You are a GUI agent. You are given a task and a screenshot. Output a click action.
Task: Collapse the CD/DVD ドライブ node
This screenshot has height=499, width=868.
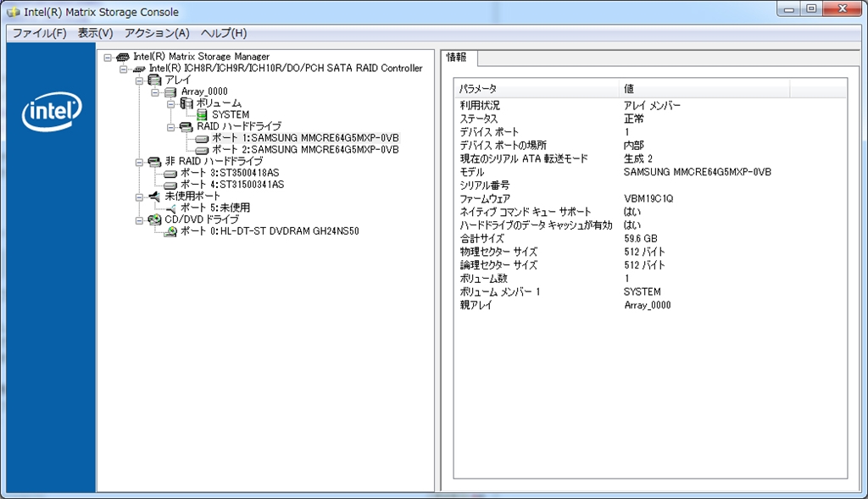point(140,219)
